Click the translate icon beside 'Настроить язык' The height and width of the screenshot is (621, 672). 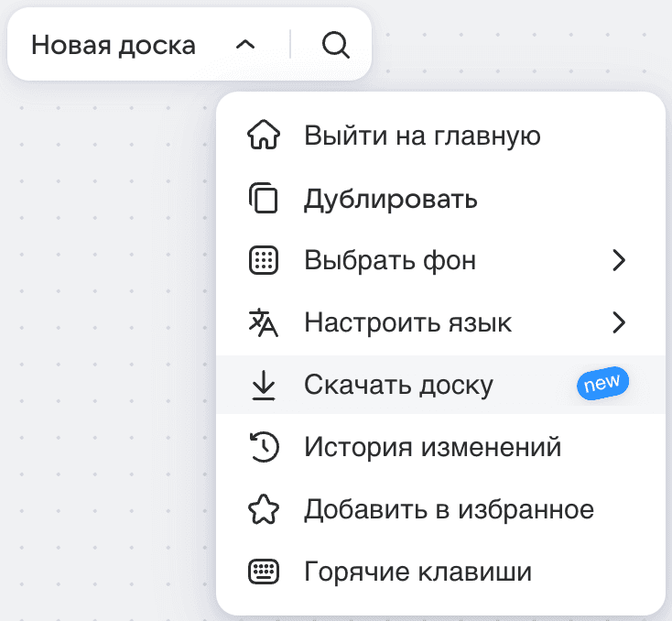[x=264, y=322]
